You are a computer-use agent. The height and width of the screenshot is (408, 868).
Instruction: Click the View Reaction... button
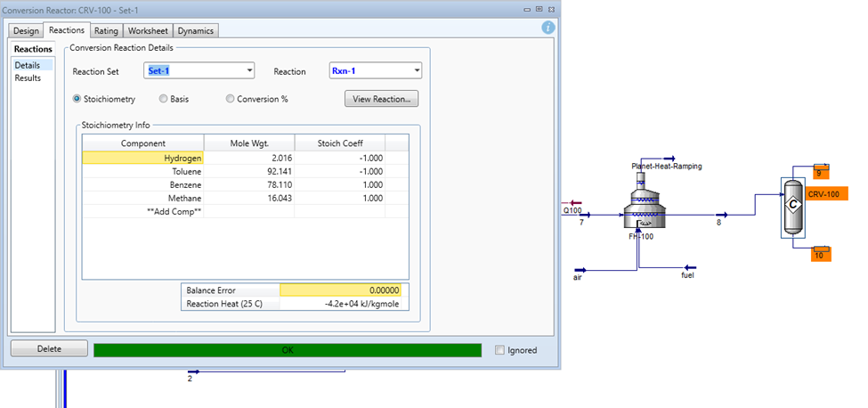tap(381, 99)
